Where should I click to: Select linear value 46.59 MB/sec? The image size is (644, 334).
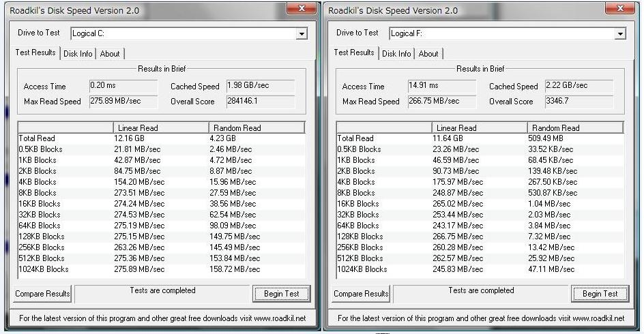coord(456,160)
